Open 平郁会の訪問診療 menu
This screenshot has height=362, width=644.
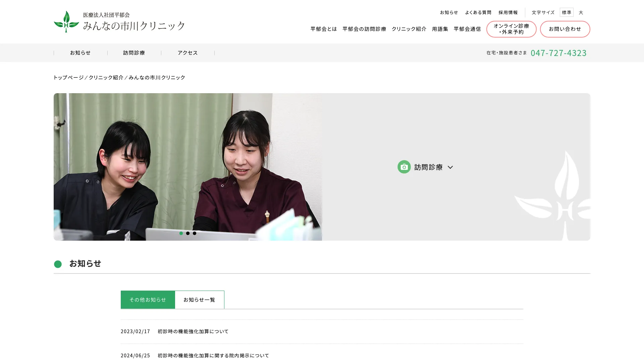364,29
